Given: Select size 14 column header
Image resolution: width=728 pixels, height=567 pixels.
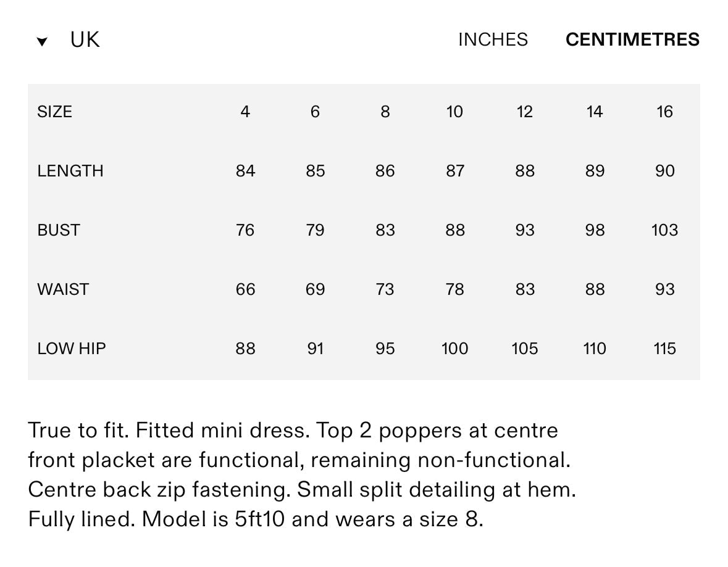Looking at the screenshot, I should 594,112.
